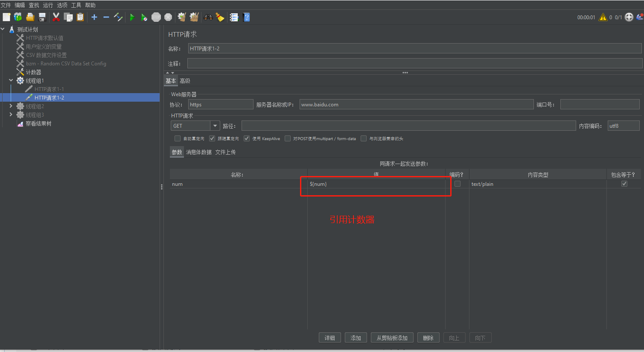Screen dimensions: 644x352
Task: Switch to the 文件上传 tab
Action: click(225, 152)
